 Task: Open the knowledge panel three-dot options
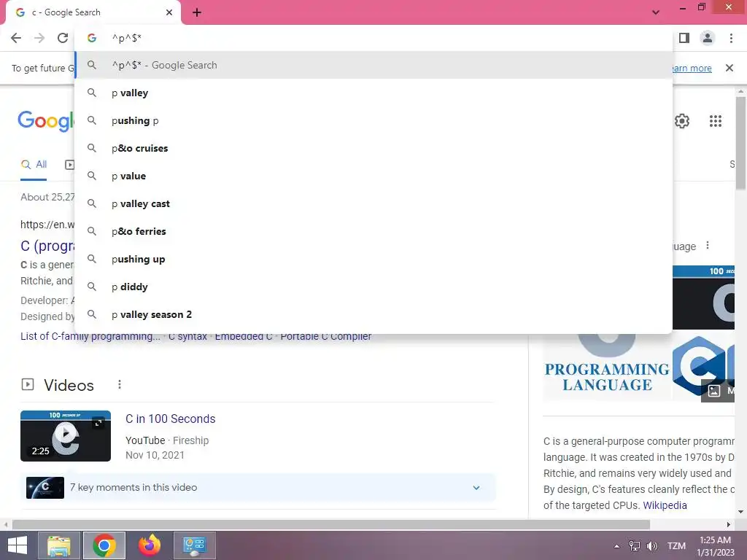pos(708,245)
